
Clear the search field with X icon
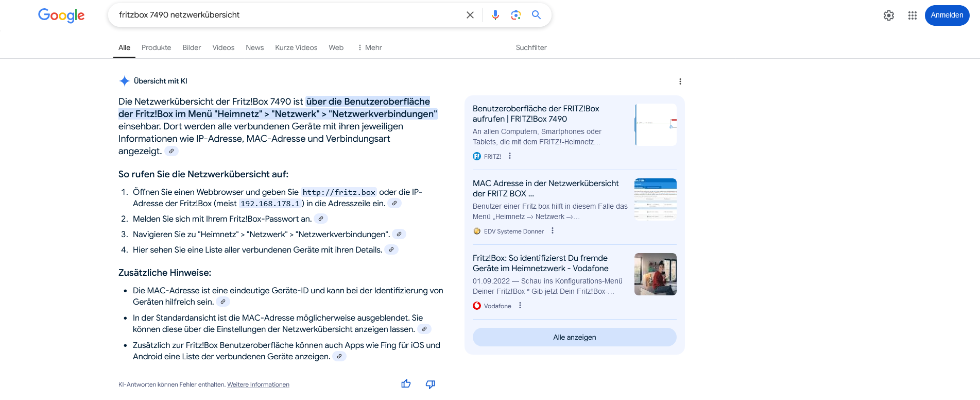(470, 15)
